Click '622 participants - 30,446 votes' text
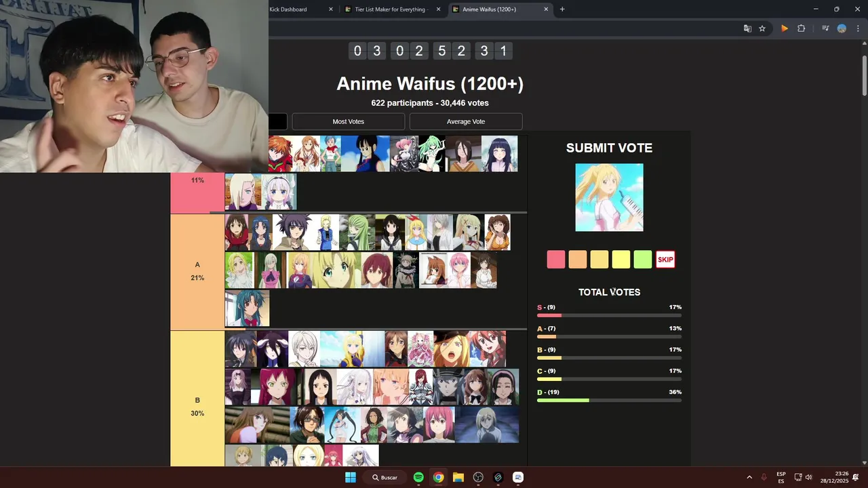The width and height of the screenshot is (868, 488). tap(430, 103)
